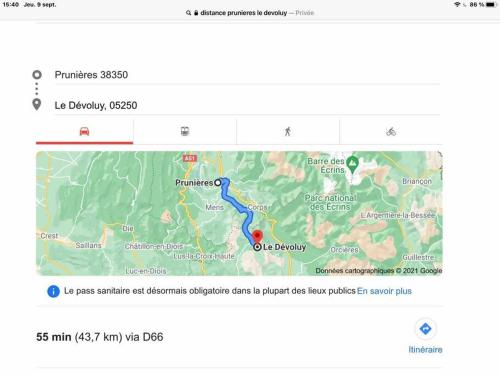Viewport: 500px width, 375px height.
Task: Click the Châtillon-en-Diois map label
Action: pos(154,246)
